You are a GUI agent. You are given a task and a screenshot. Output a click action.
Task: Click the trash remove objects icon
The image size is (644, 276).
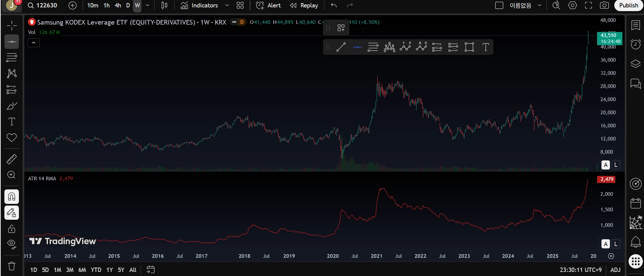point(11,266)
